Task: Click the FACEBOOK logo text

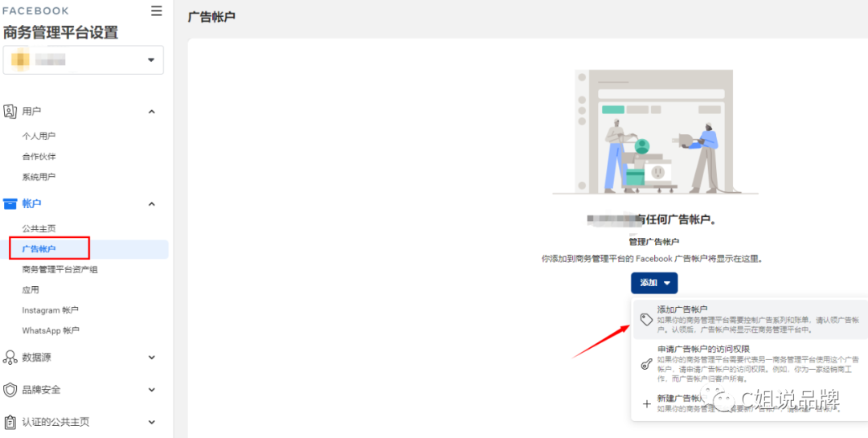Action: pyautogui.click(x=36, y=11)
